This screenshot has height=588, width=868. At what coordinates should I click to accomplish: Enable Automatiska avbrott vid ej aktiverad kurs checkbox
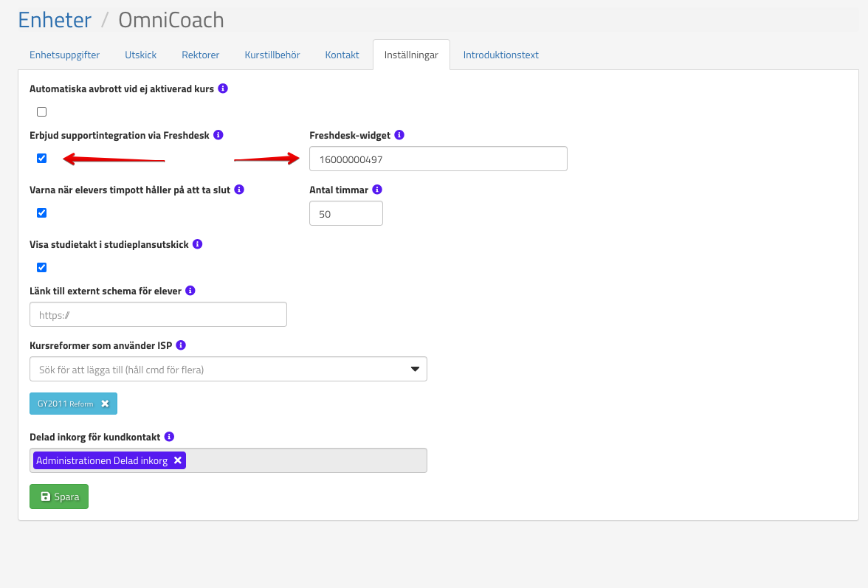pyautogui.click(x=42, y=112)
